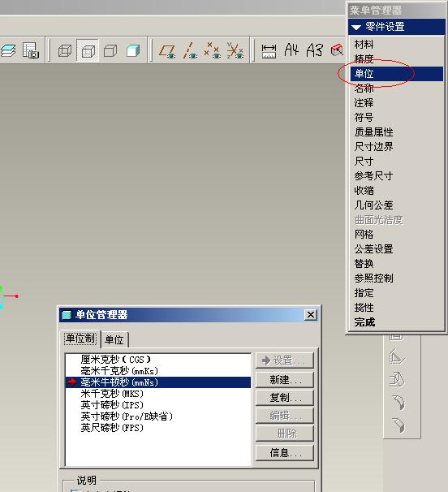Click the A4 toolbar icon
Image resolution: width=448 pixels, height=492 pixels.
point(291,50)
